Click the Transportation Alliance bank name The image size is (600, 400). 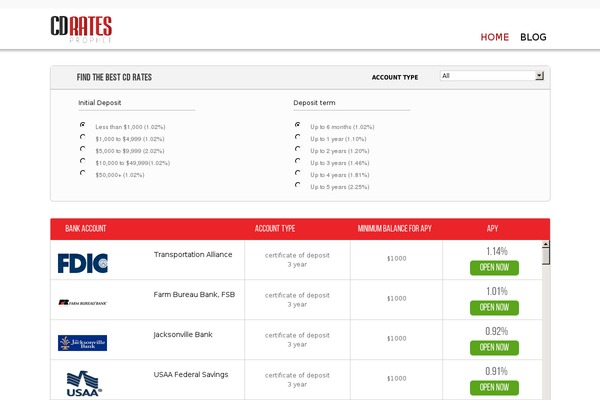tap(193, 255)
